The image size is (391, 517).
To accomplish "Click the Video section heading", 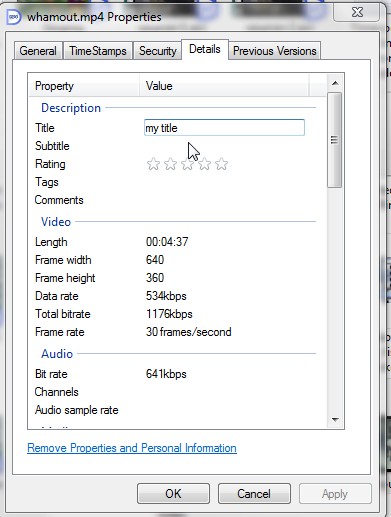I will tap(56, 222).
